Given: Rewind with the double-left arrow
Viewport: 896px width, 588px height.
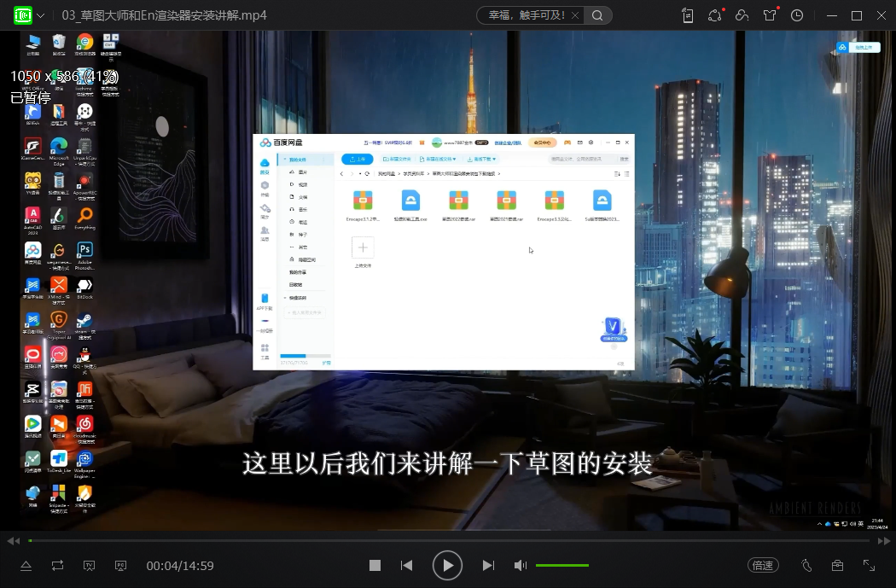Looking at the screenshot, I should coord(13,540).
